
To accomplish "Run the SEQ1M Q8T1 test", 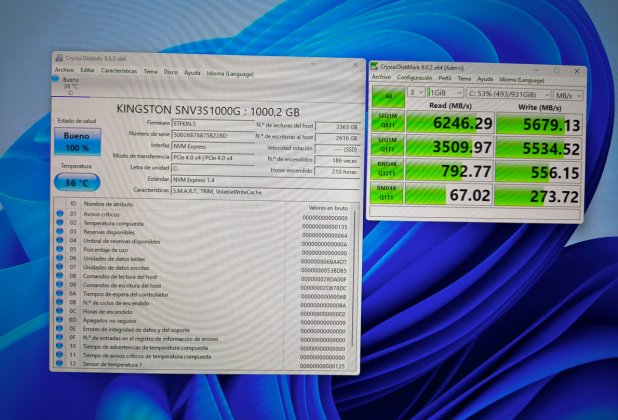I will click(387, 120).
